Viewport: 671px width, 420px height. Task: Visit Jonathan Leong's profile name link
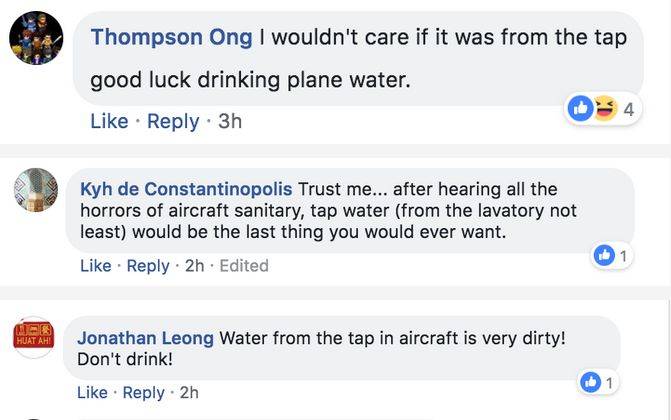pos(145,338)
